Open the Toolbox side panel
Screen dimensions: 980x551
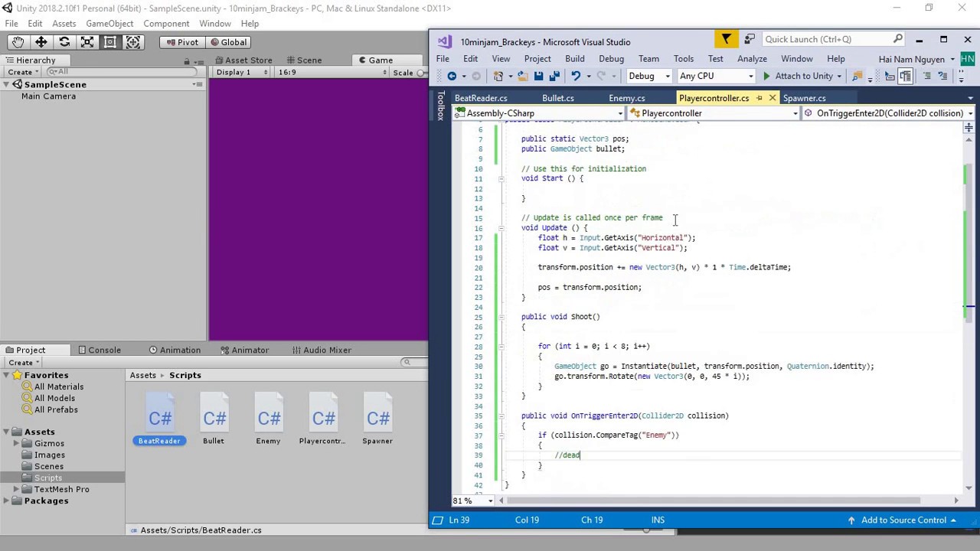[x=440, y=106]
